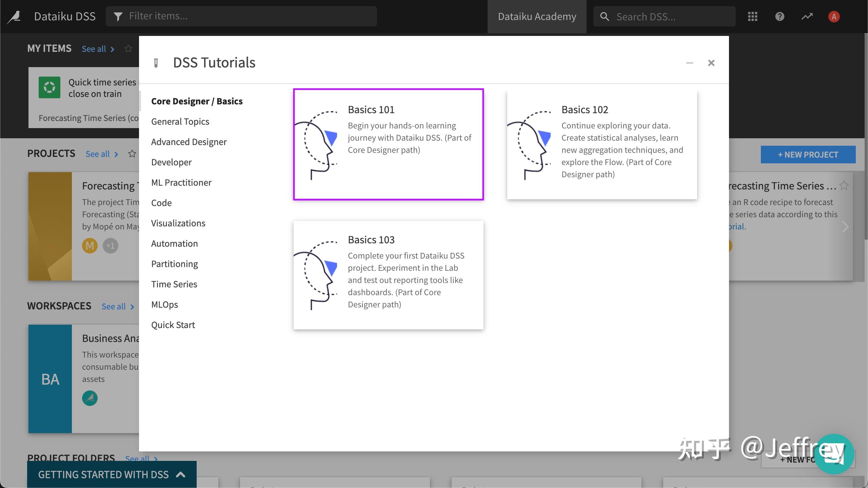Select Code category
This screenshot has height=488, width=868.
[161, 203]
